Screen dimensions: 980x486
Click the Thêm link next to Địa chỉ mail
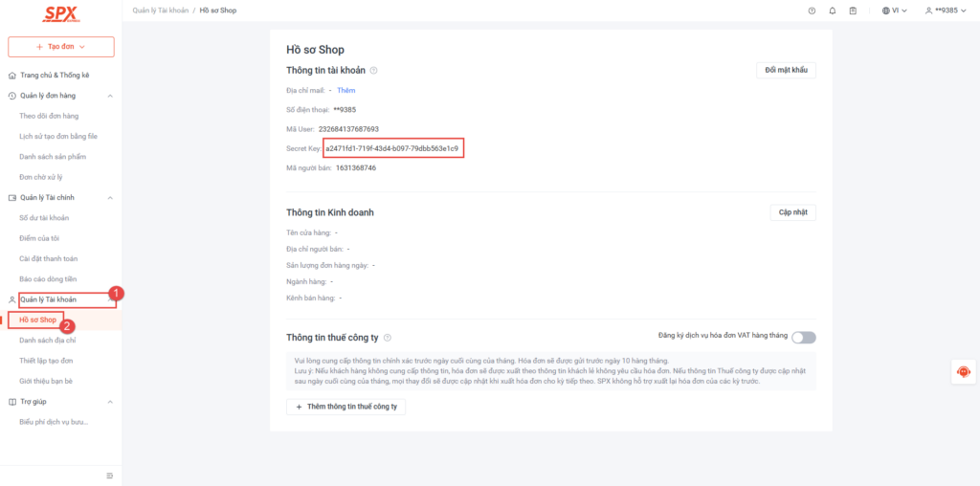pyautogui.click(x=346, y=91)
